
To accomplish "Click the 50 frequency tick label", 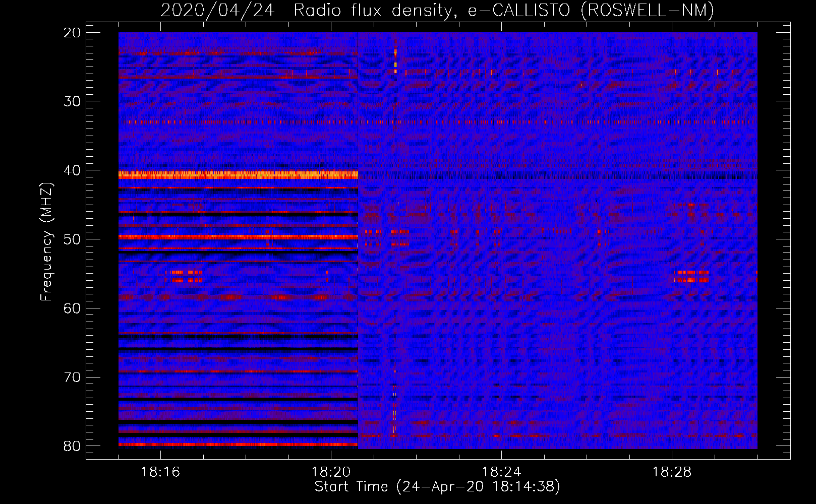I will [73, 239].
